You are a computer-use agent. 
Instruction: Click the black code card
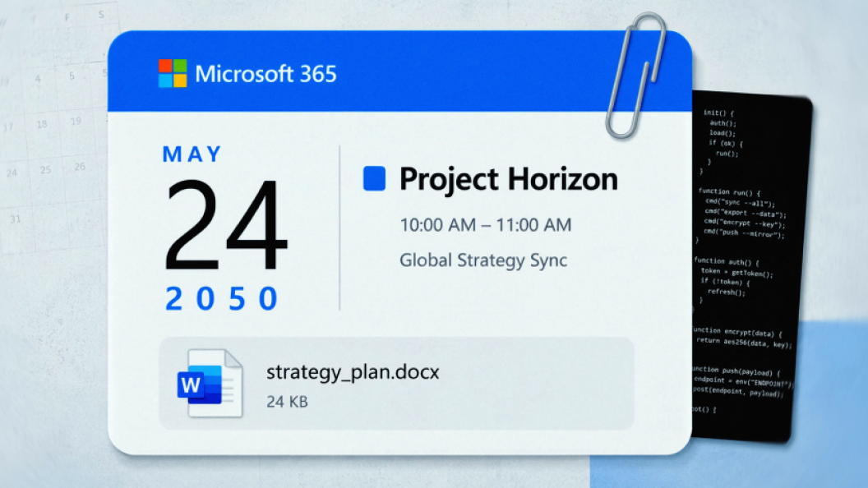coord(750,267)
